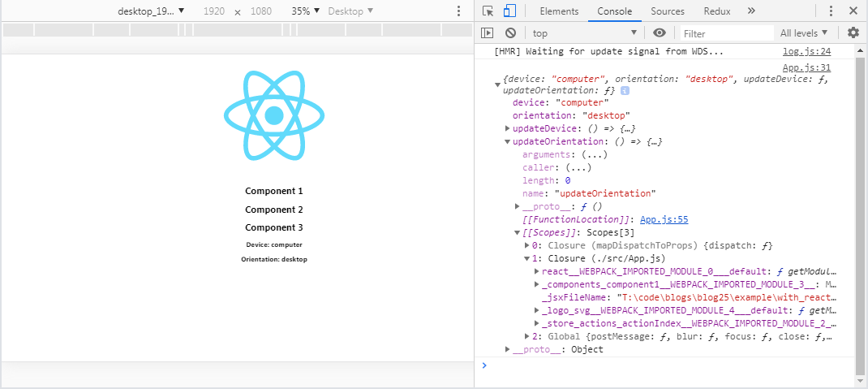Open the desktop_19… device preset dropdown
The width and height of the screenshot is (868, 389).
151,11
